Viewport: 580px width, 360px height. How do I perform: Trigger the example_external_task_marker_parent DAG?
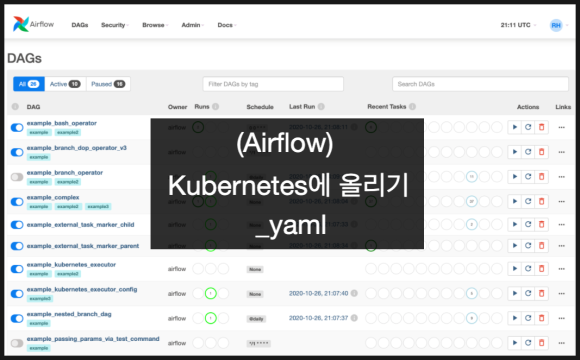(x=515, y=246)
